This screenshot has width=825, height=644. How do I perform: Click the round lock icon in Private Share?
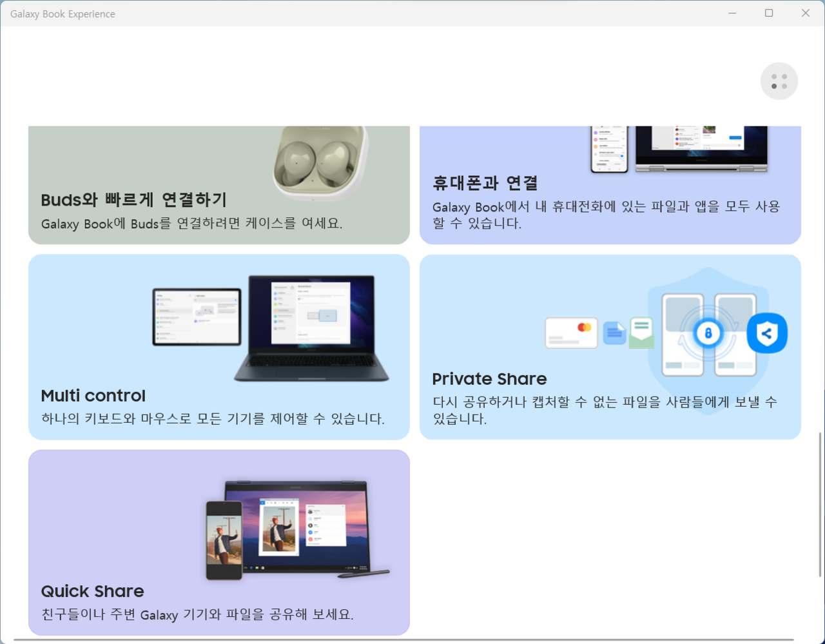point(708,333)
